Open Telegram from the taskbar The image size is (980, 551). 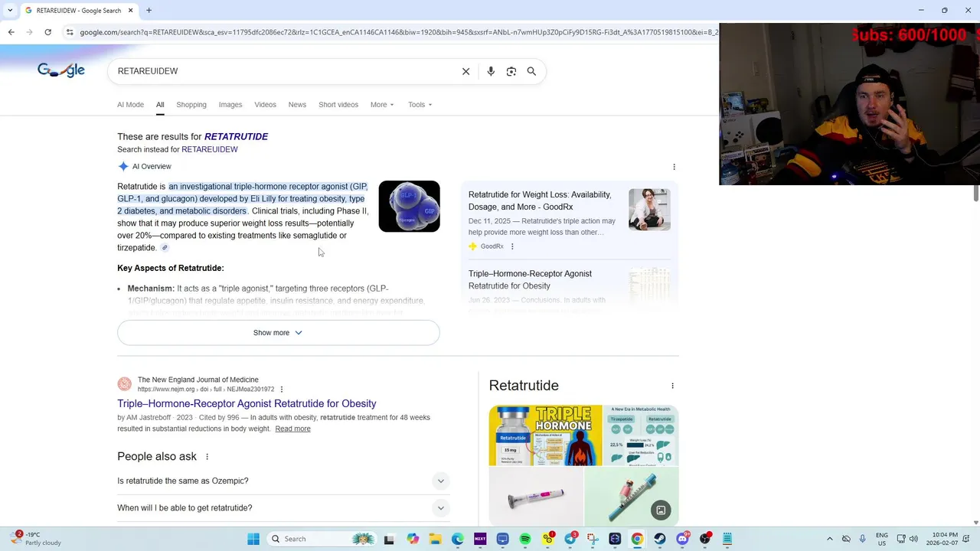(x=570, y=539)
